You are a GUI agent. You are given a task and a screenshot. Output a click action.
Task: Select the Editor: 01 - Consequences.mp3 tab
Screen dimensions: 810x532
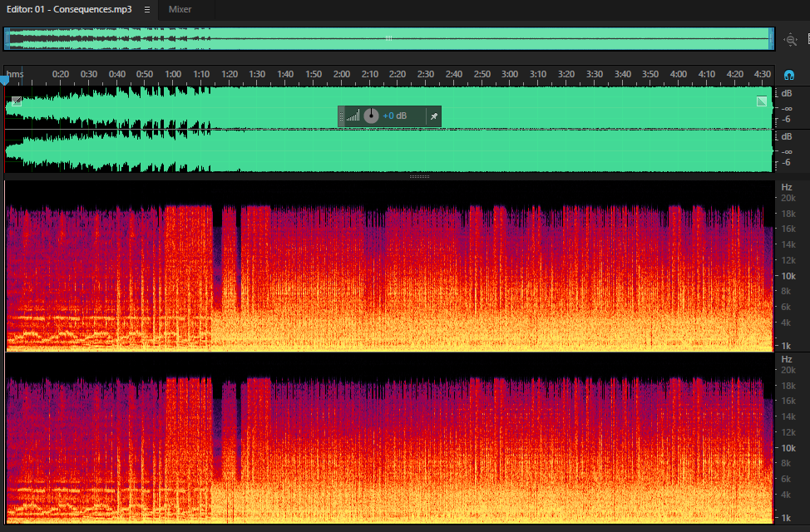coord(69,9)
